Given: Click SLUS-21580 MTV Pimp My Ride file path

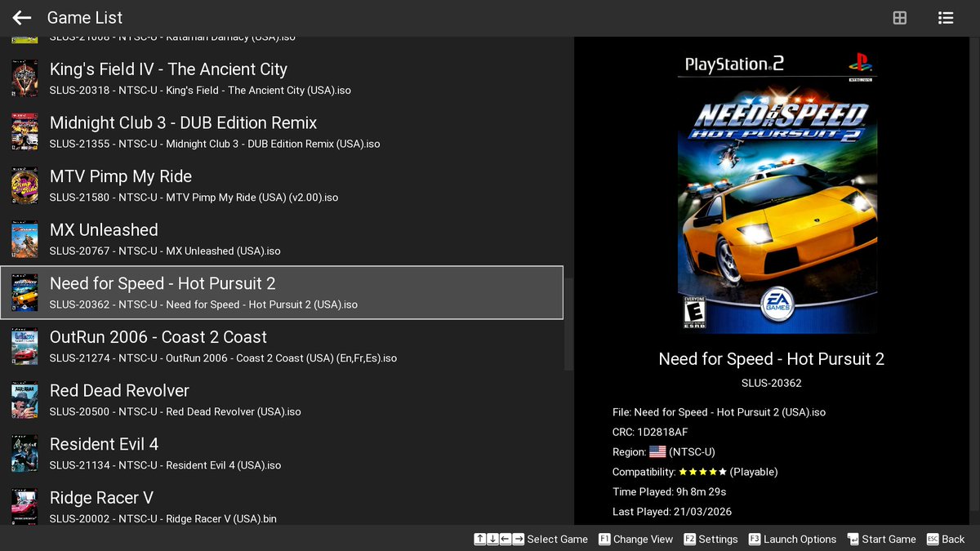Looking at the screenshot, I should 194,198.
